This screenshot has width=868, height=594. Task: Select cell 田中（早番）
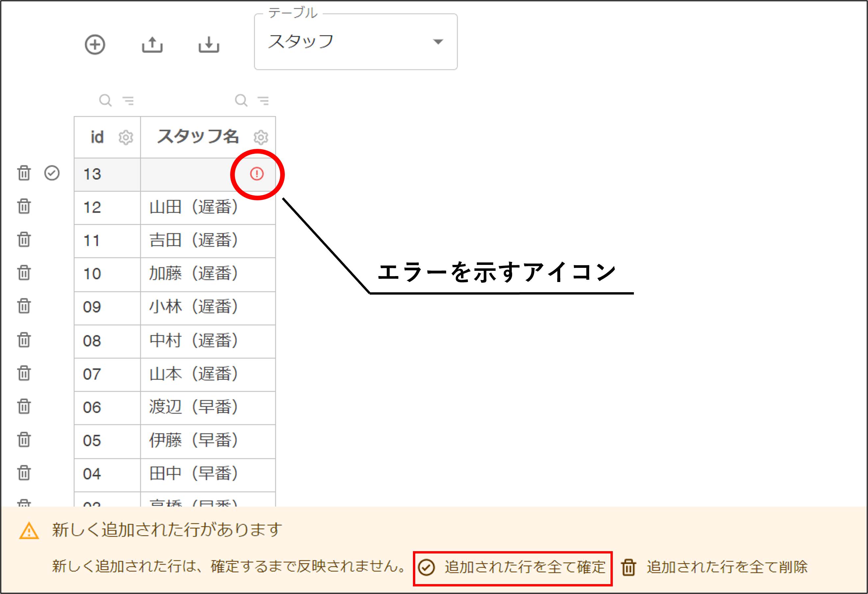point(208,475)
